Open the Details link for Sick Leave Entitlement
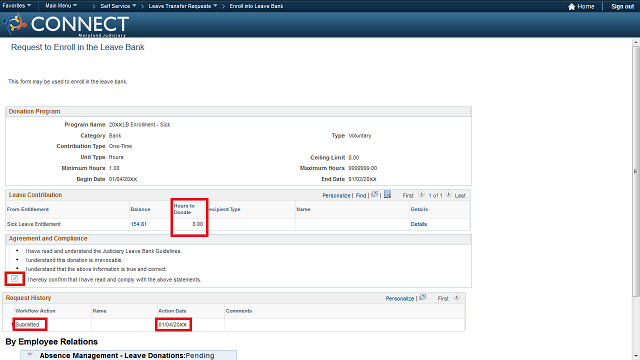Image resolution: width=640 pixels, height=360 pixels. point(419,224)
